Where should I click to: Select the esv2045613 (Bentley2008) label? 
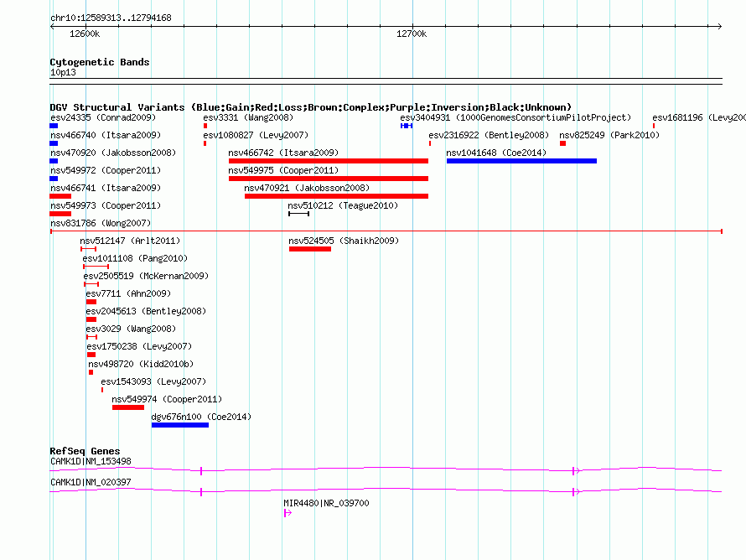[x=146, y=311]
